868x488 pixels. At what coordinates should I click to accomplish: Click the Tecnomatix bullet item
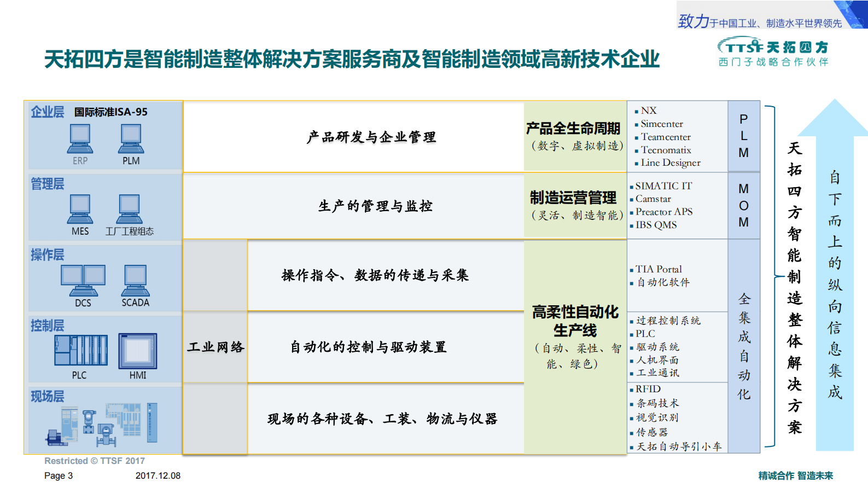pos(662,150)
